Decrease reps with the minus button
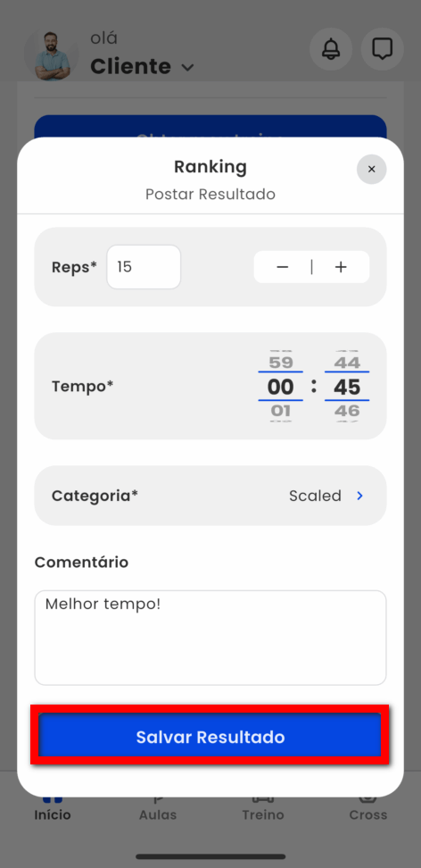 [x=283, y=267]
